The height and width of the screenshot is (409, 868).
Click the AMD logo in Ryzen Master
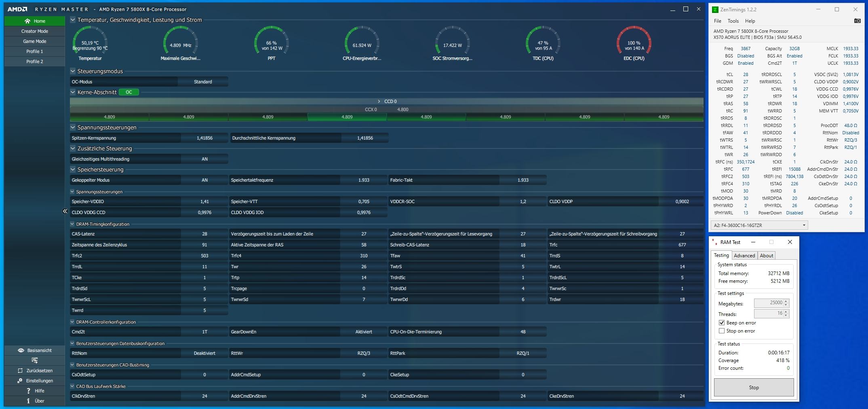[17, 9]
